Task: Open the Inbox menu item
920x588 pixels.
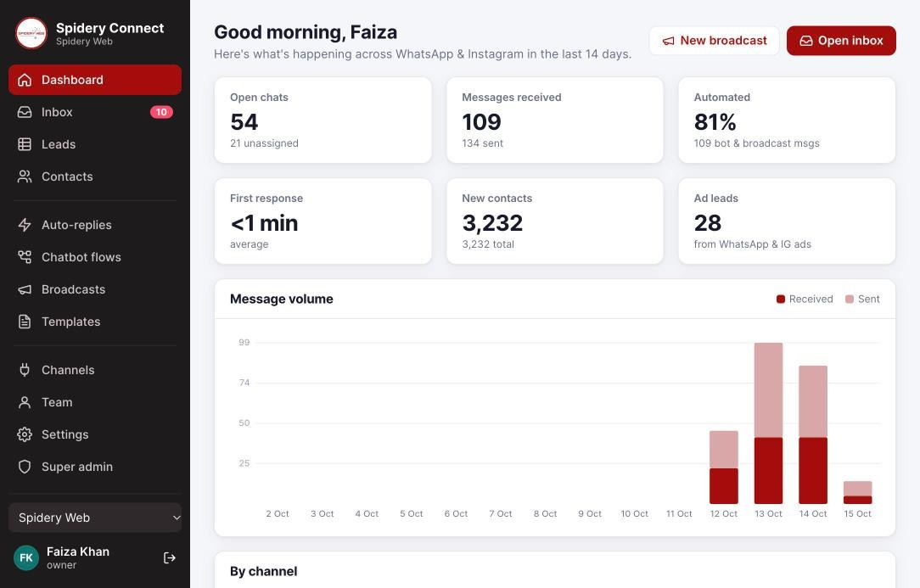Action: click(95, 112)
